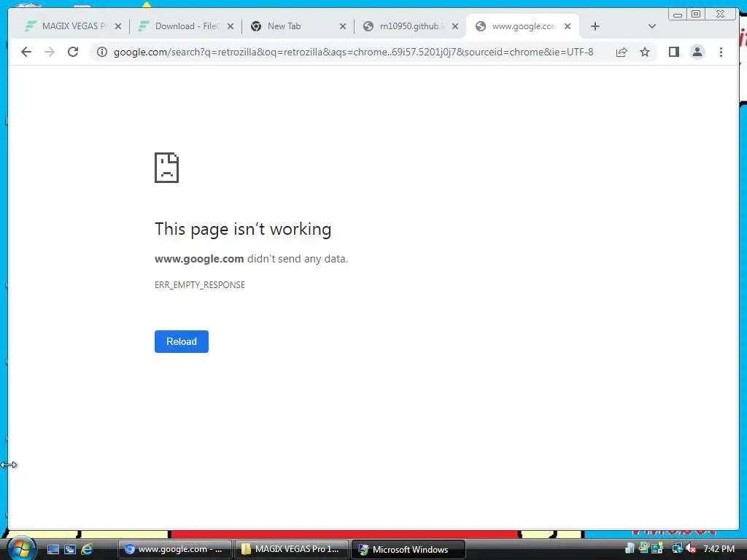Open the Chrome profile avatar
This screenshot has height=560, width=747.
697,52
